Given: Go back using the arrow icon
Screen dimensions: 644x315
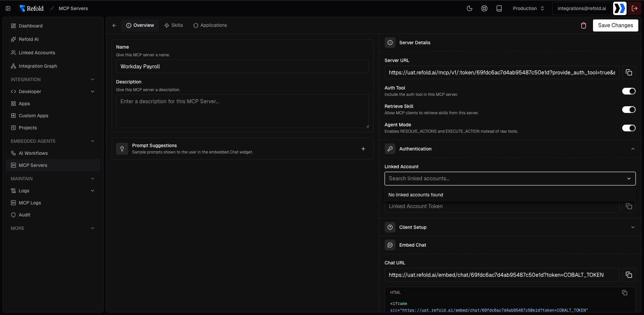Looking at the screenshot, I should click(114, 25).
